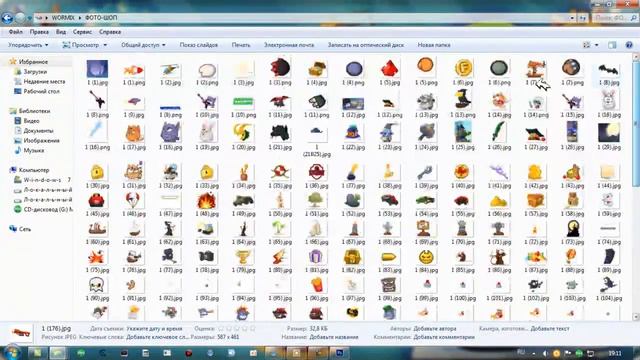The image size is (640, 360).
Task: Click the refresh button beside the address bar
Action: (582, 18)
